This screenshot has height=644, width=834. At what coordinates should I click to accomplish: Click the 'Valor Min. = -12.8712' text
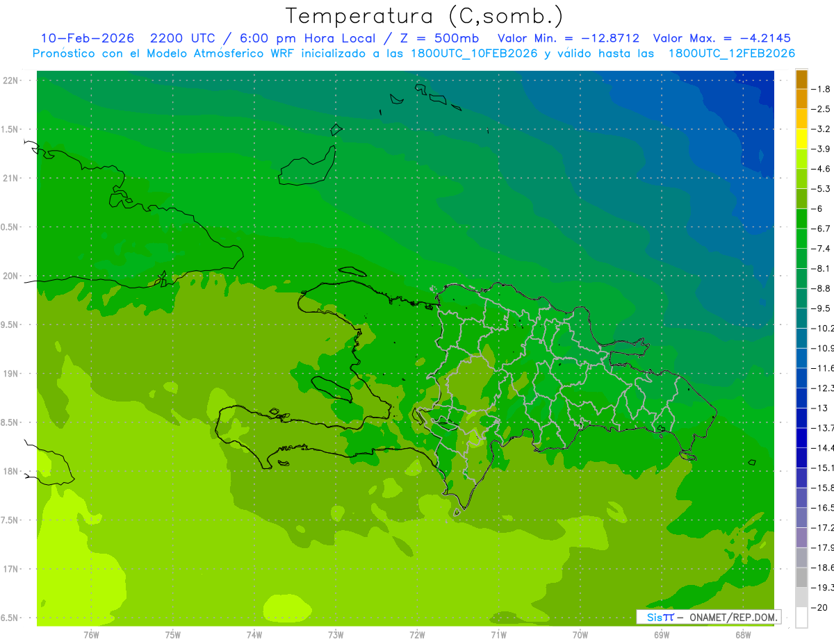(x=569, y=38)
